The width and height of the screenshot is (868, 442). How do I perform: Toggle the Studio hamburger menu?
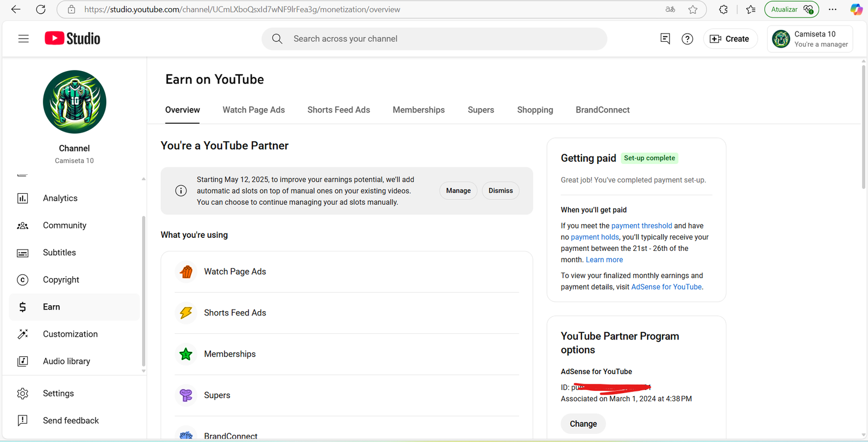(x=23, y=39)
